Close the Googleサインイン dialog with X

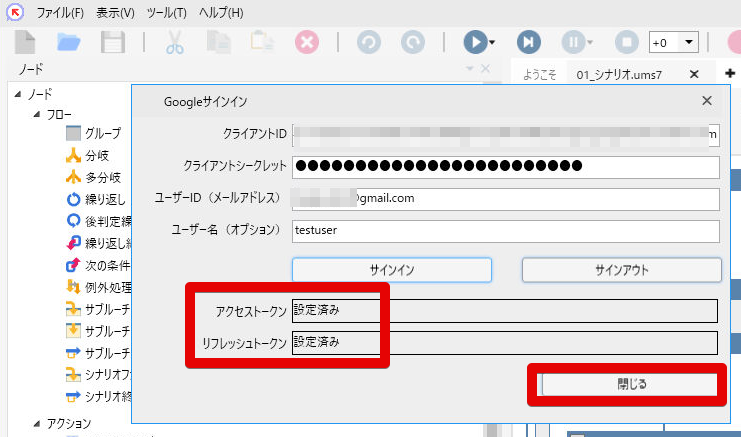point(707,101)
